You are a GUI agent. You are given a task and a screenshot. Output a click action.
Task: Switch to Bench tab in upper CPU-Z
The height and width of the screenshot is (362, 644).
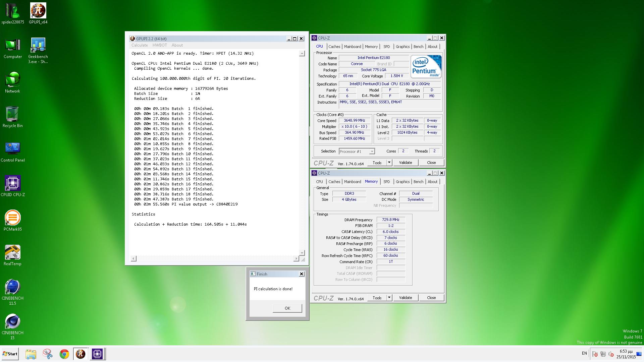[x=418, y=47]
